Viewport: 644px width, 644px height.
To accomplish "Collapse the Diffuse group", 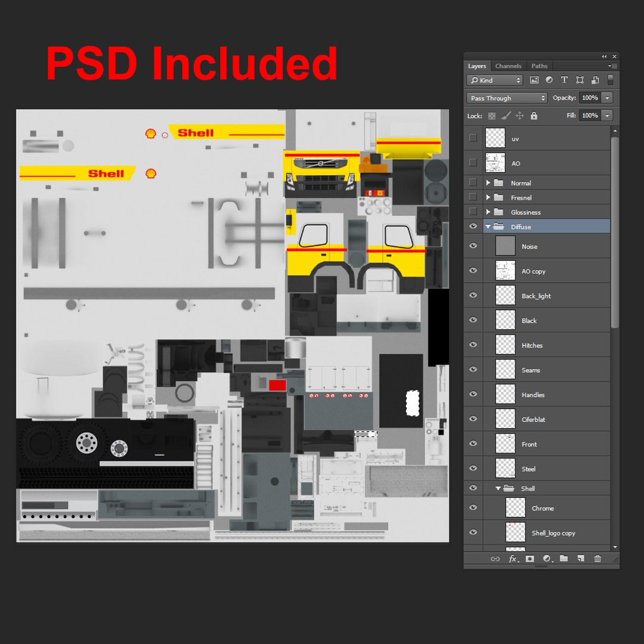I will coord(488,227).
